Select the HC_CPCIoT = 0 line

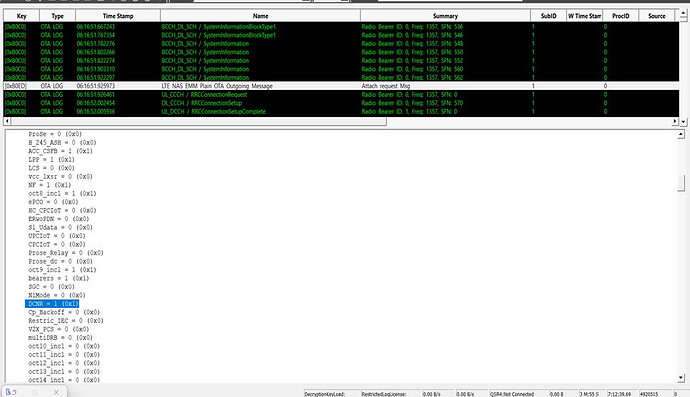coord(62,210)
